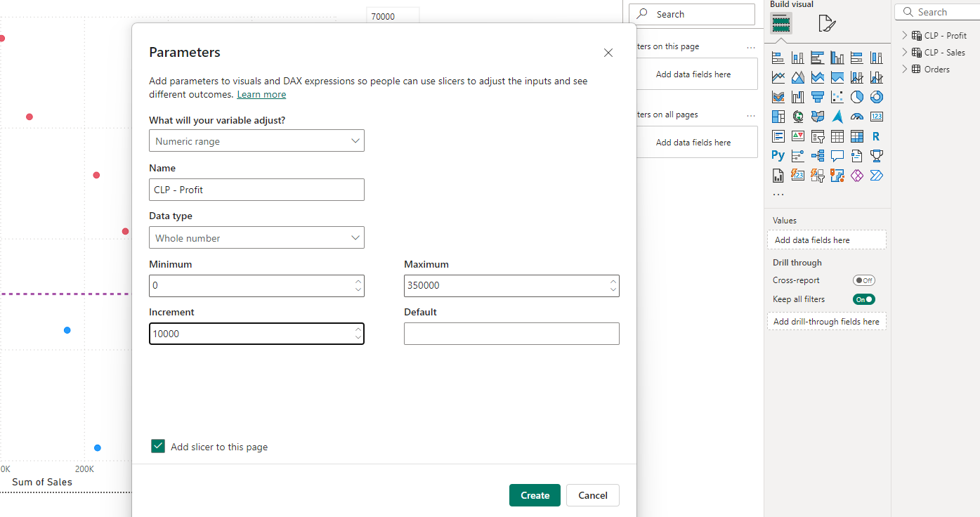Pick the Treemap visual
Screen dimensions: 980x517
pos(778,117)
